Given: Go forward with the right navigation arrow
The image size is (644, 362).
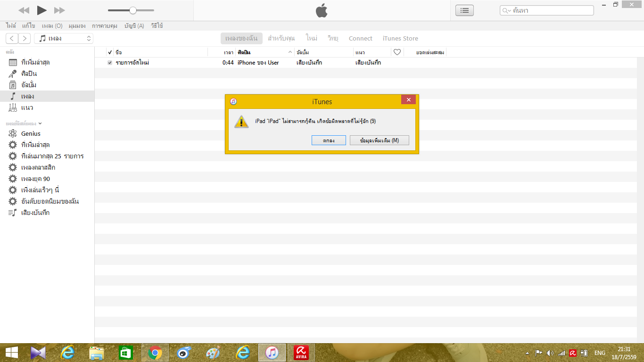Looking at the screenshot, I should click(25, 39).
